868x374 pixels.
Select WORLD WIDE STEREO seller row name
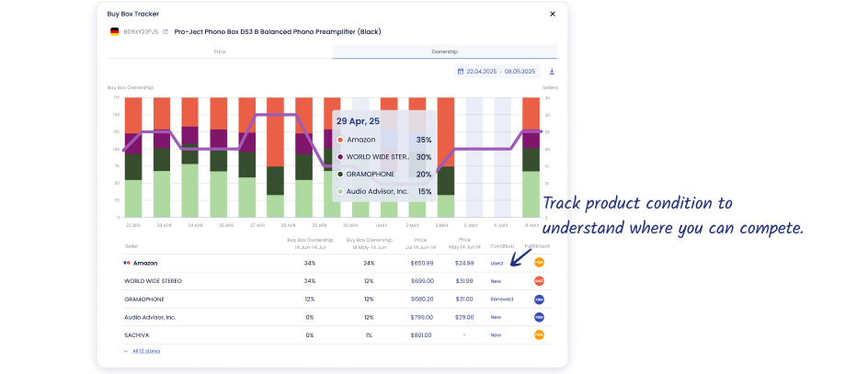(153, 281)
